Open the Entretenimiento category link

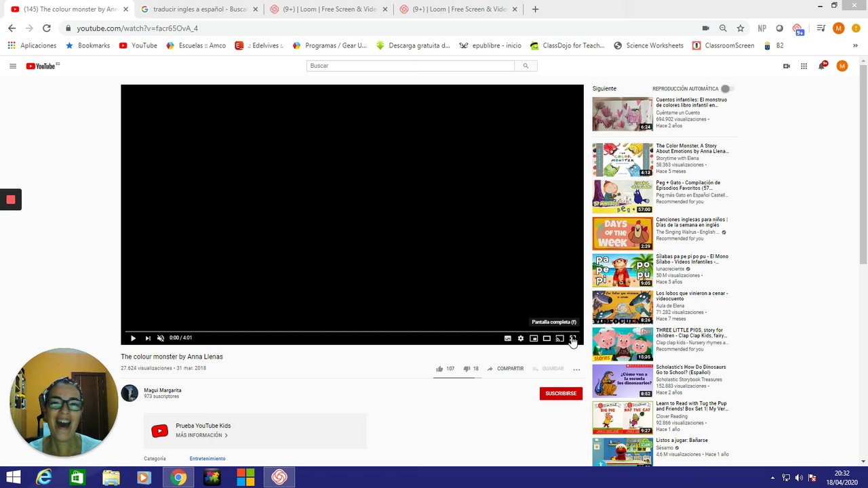click(208, 459)
